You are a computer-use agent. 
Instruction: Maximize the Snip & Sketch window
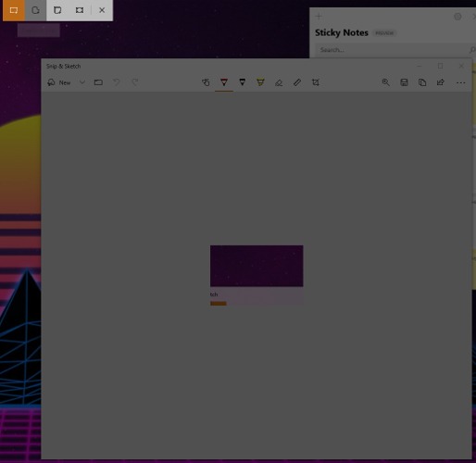point(441,66)
